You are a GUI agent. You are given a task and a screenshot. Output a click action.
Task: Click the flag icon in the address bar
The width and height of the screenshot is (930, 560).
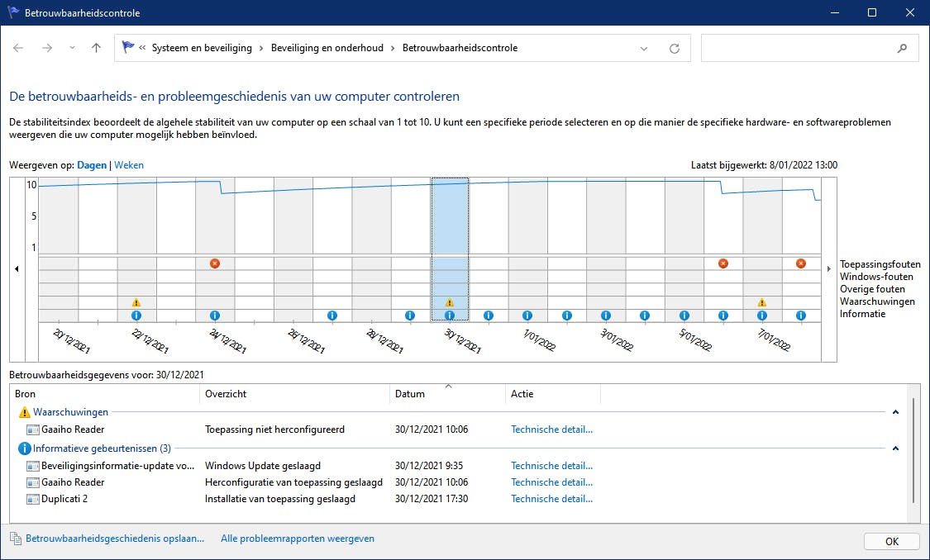pyautogui.click(x=127, y=47)
